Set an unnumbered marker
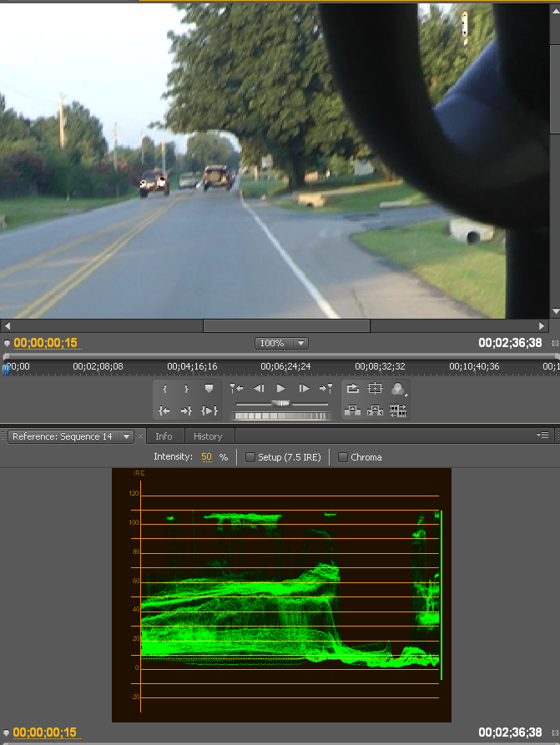Viewport: 560px width, 745px height. click(209, 389)
